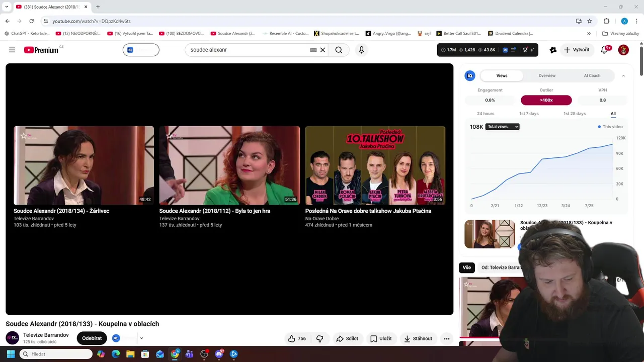Image resolution: width=644 pixels, height=362 pixels.
Task: Open File Explorer from taskbar
Action: coord(130,354)
